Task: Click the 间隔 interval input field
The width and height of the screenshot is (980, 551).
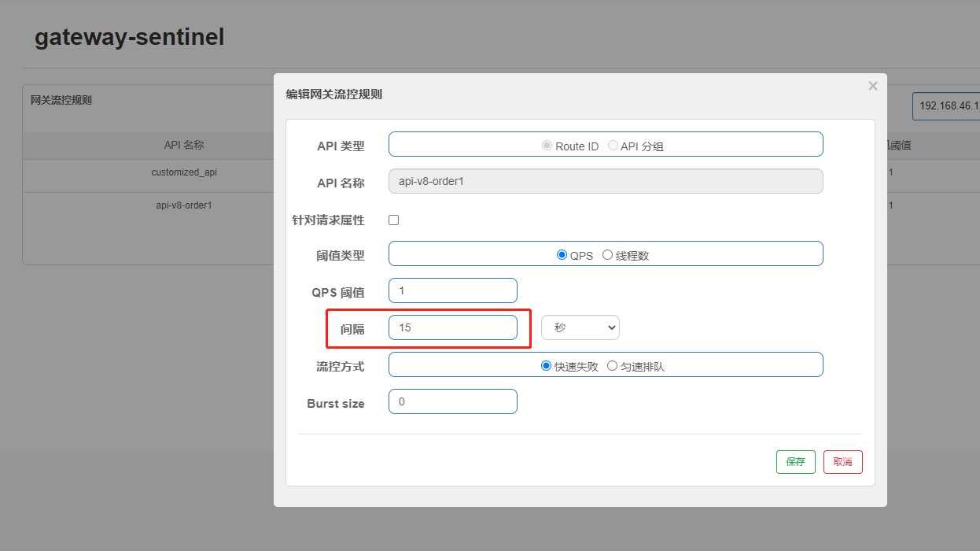Action: [452, 327]
